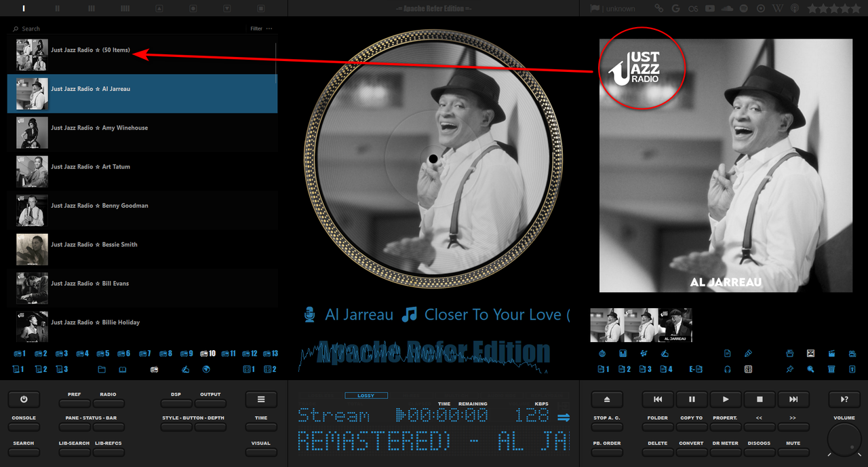The height and width of the screenshot is (467, 868).
Task: Switch to four-column layout tab
Action: 125,8
